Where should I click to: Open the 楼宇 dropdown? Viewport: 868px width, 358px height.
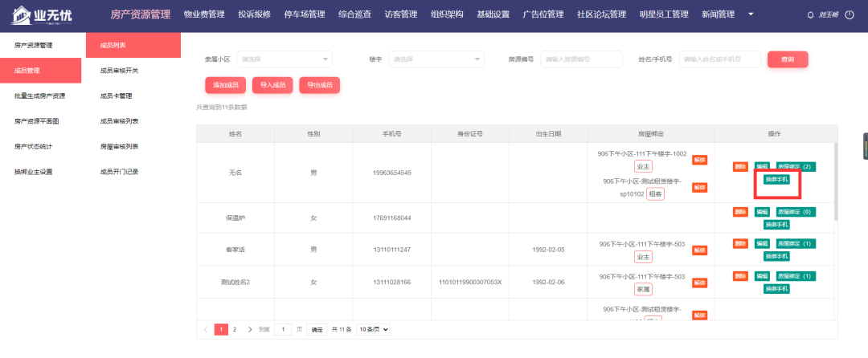click(x=436, y=59)
